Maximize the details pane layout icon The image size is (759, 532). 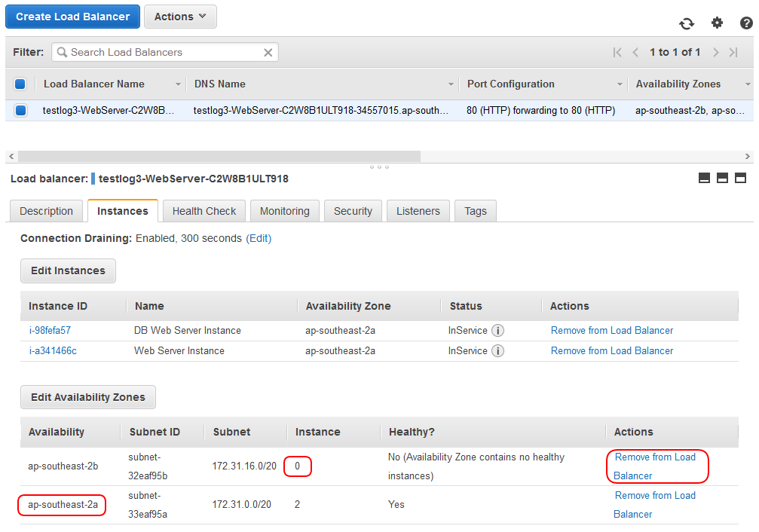(x=740, y=178)
